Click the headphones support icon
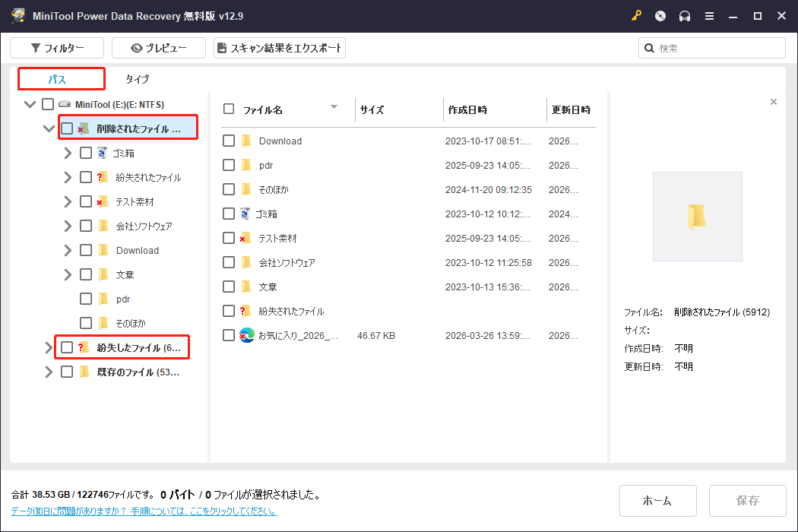The width and height of the screenshot is (798, 532). click(685, 16)
